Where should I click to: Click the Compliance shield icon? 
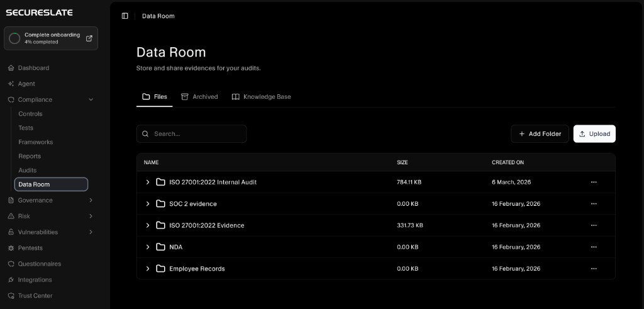click(x=11, y=99)
